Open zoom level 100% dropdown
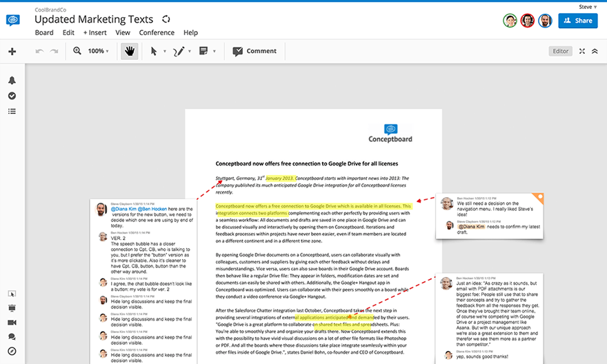This screenshot has height=364, width=607. (x=99, y=51)
